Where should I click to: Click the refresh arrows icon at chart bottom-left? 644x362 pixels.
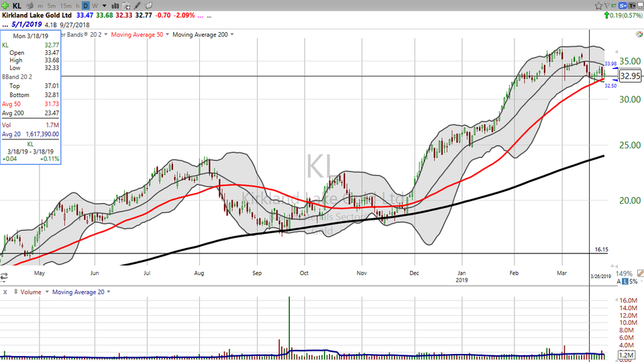point(4,276)
